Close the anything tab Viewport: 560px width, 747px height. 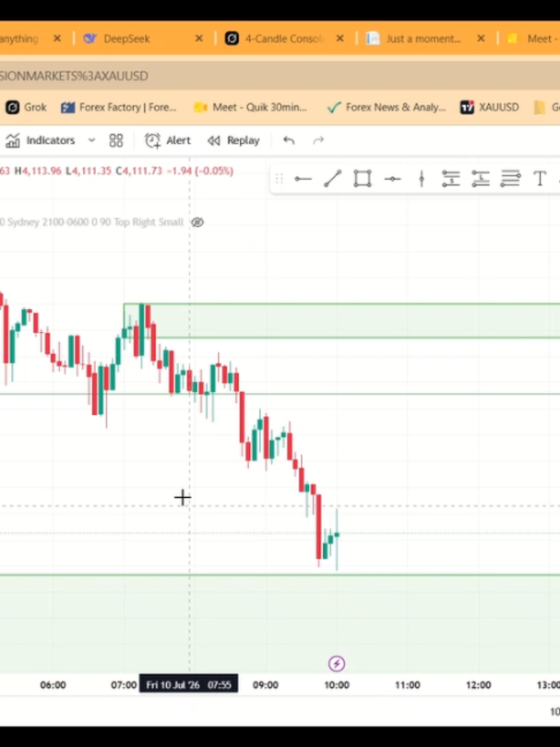(x=56, y=39)
